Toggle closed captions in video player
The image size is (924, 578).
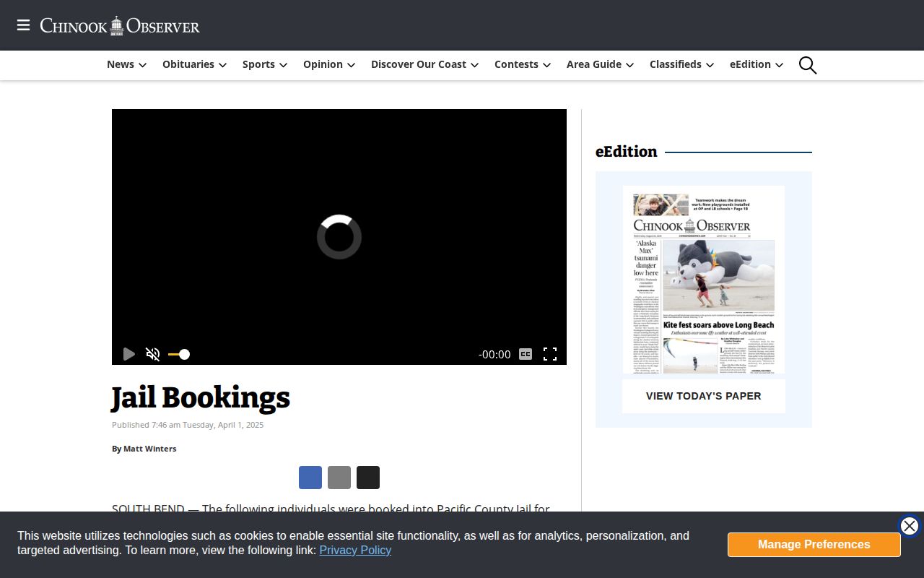(x=526, y=354)
